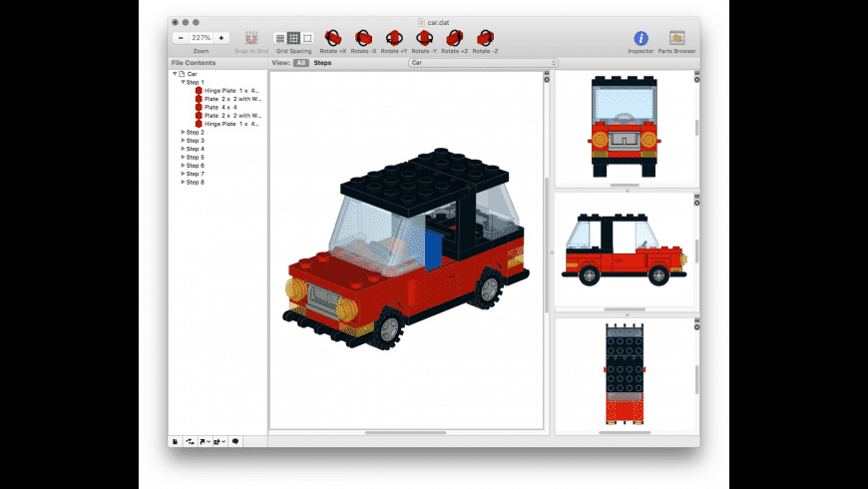868x489 pixels.
Task: Click the side view's vertical scrollbar
Action: (x=697, y=250)
